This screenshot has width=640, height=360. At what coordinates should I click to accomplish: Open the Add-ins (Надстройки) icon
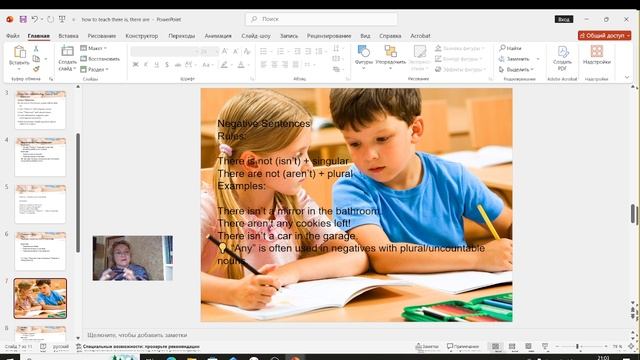tap(597, 55)
